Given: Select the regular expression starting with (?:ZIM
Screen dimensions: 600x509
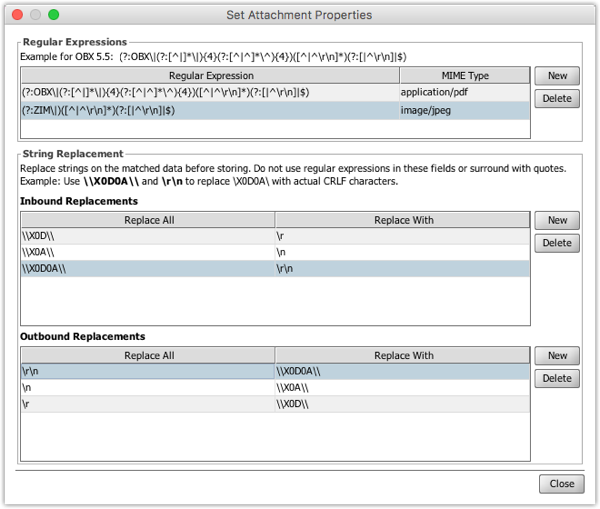Looking at the screenshot, I should (210, 111).
